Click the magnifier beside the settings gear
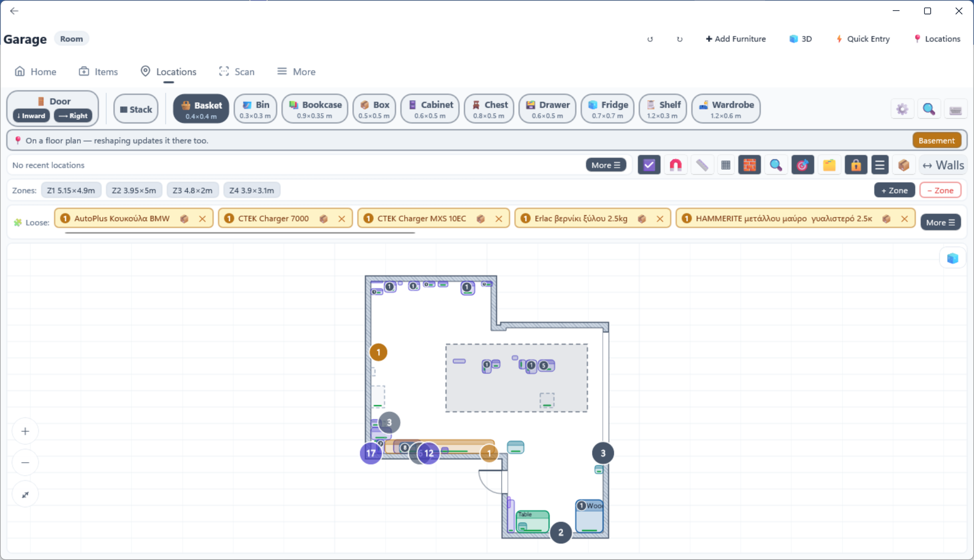The width and height of the screenshot is (974, 560). pos(929,109)
